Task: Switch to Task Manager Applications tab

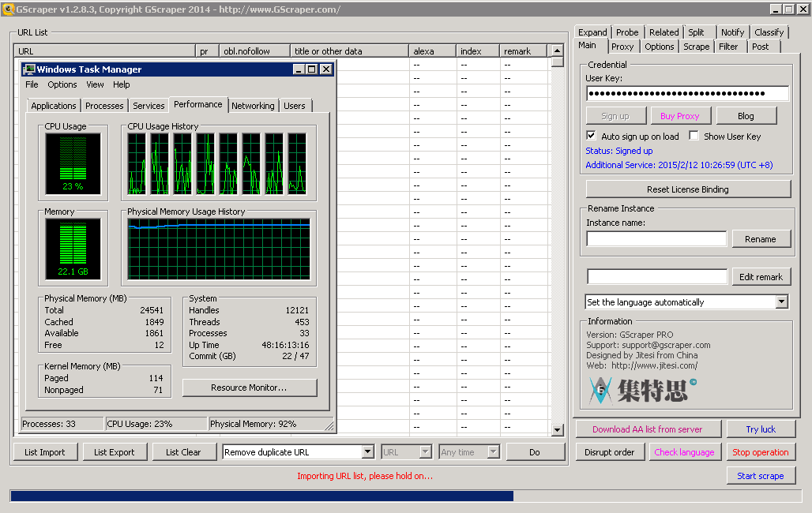Action: [54, 106]
